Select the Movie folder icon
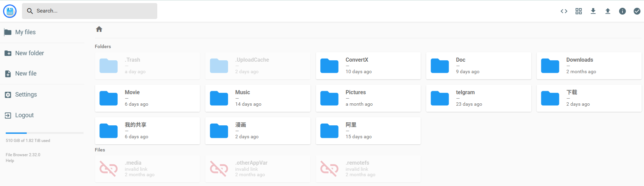644x186 pixels. [109, 98]
